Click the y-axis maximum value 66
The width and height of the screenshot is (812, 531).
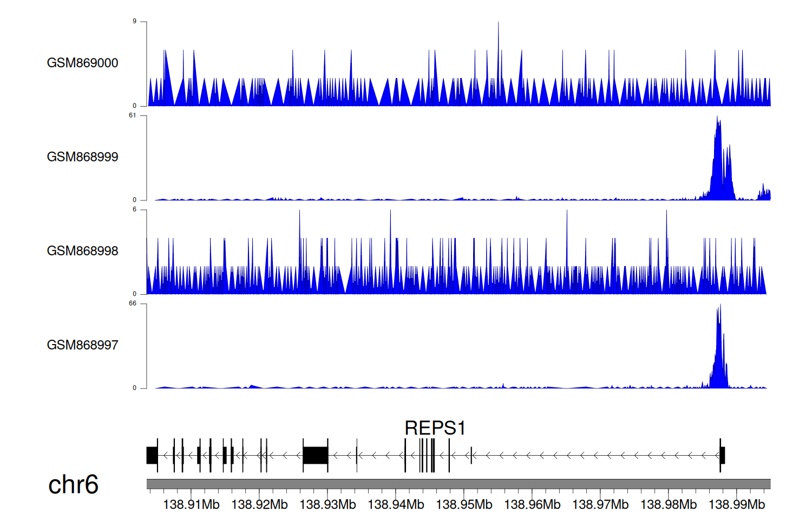pos(133,303)
